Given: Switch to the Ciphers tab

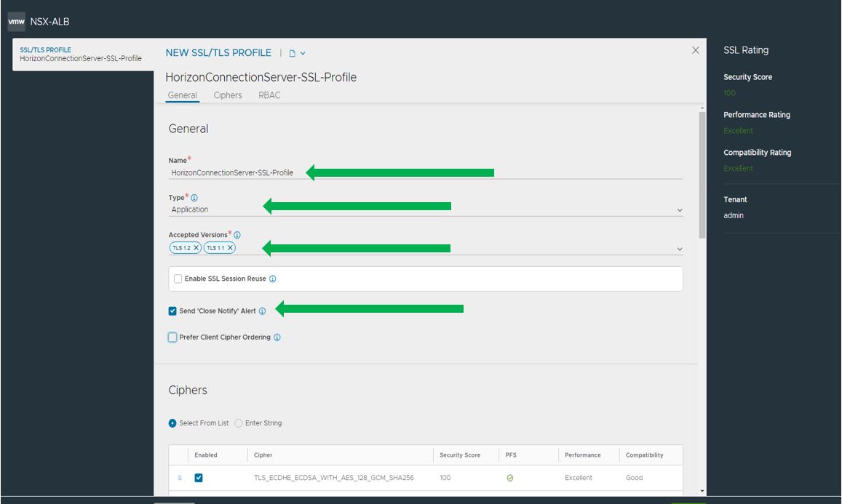Looking at the screenshot, I should point(228,95).
